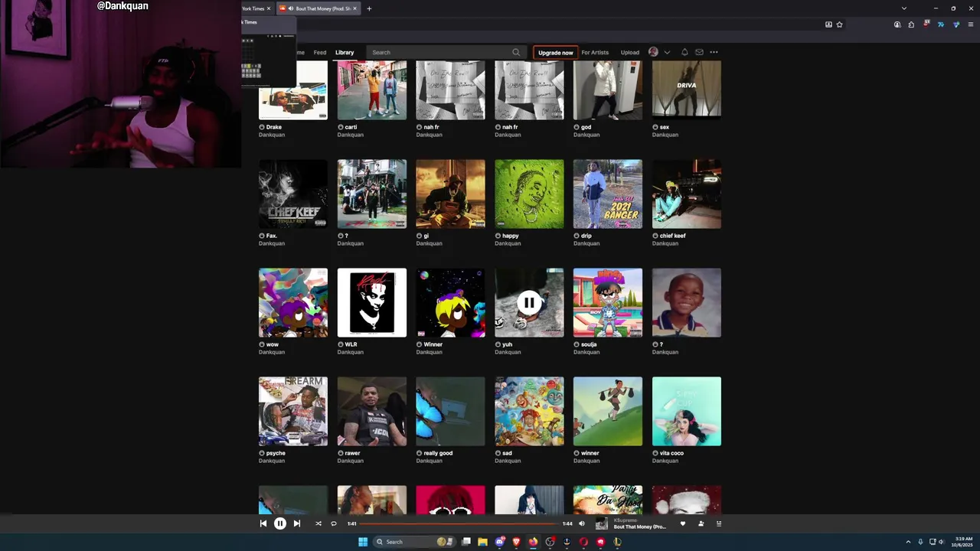Switch to the Feed tab
Viewport: 980px width, 551px height.
point(320,52)
